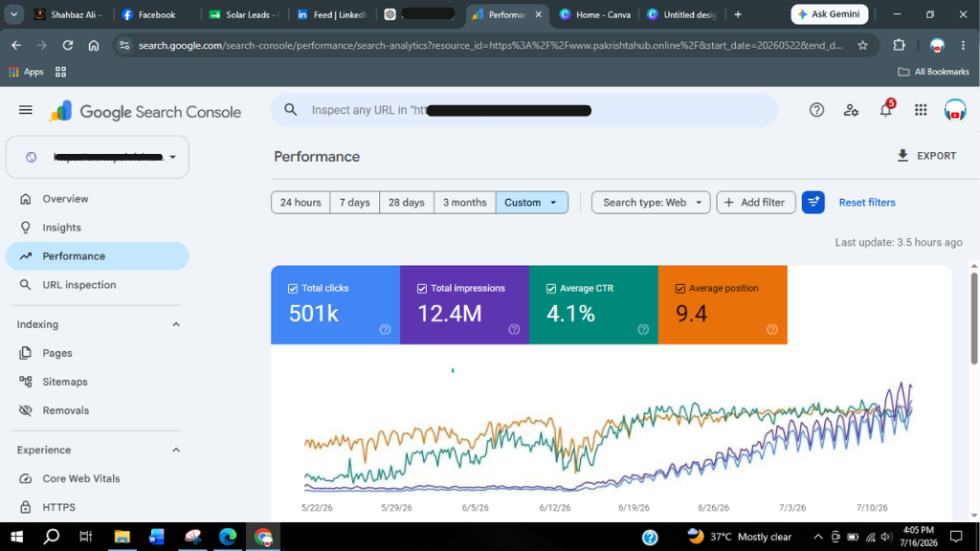
Task: Collapse the Experience section
Action: point(176,450)
